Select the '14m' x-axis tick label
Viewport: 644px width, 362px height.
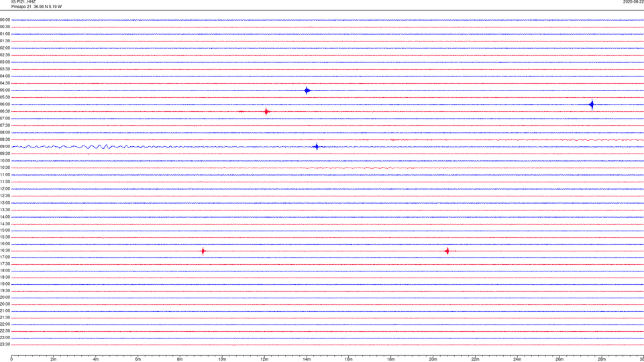click(x=307, y=359)
